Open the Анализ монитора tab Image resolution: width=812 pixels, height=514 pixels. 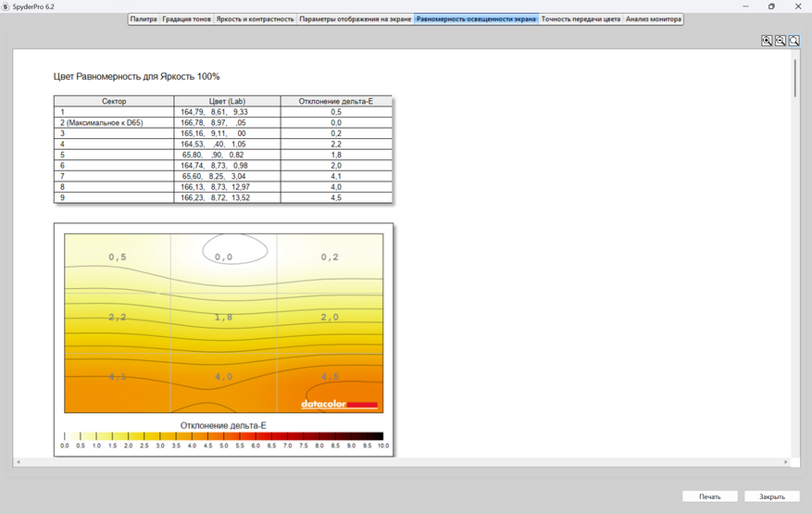pos(654,19)
